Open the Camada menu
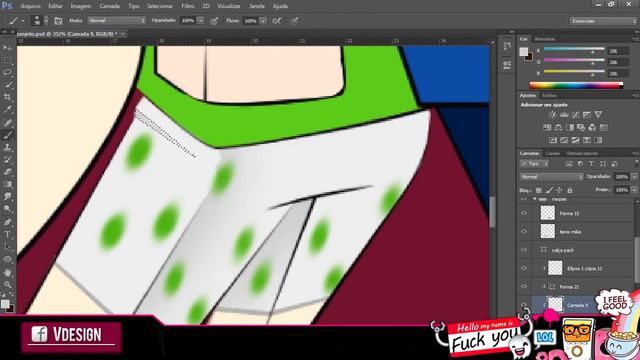The width and height of the screenshot is (640, 360). pyautogui.click(x=109, y=6)
